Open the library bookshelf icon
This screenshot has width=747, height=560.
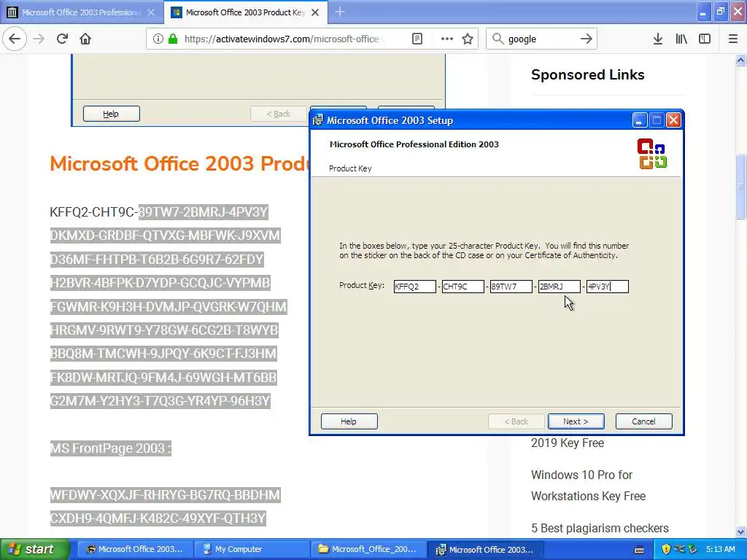click(681, 39)
